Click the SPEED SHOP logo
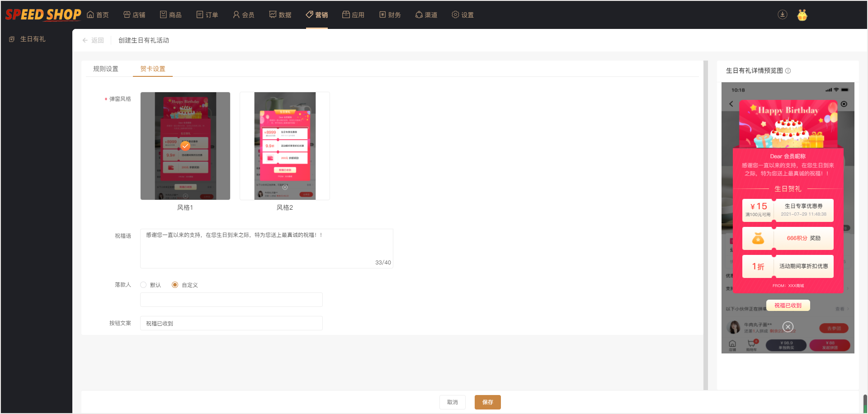Viewport: 868px width, 414px height. click(x=43, y=14)
